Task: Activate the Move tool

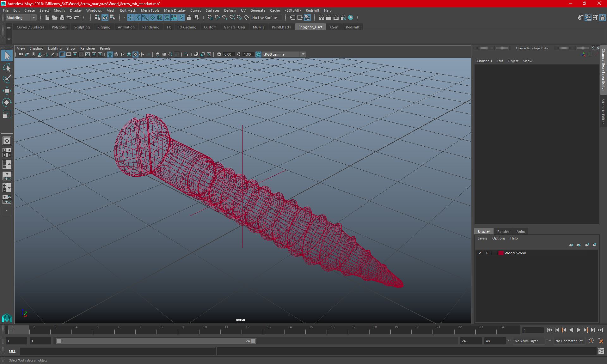Action: click(7, 91)
